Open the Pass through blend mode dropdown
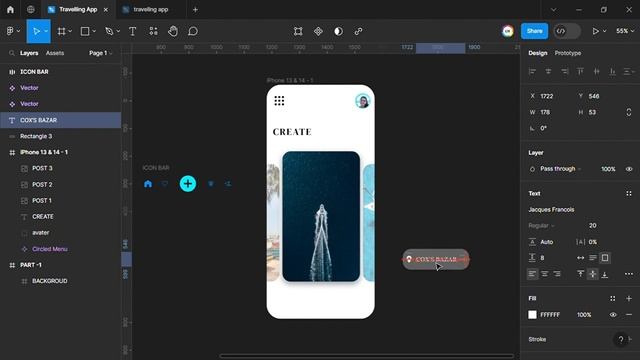Screen dimensions: 640x360 (560, 169)
